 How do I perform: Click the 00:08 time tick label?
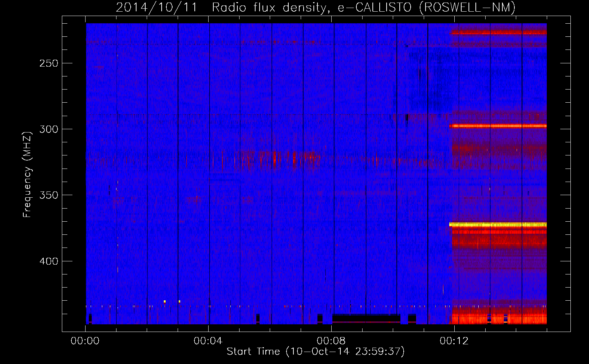tap(331, 341)
